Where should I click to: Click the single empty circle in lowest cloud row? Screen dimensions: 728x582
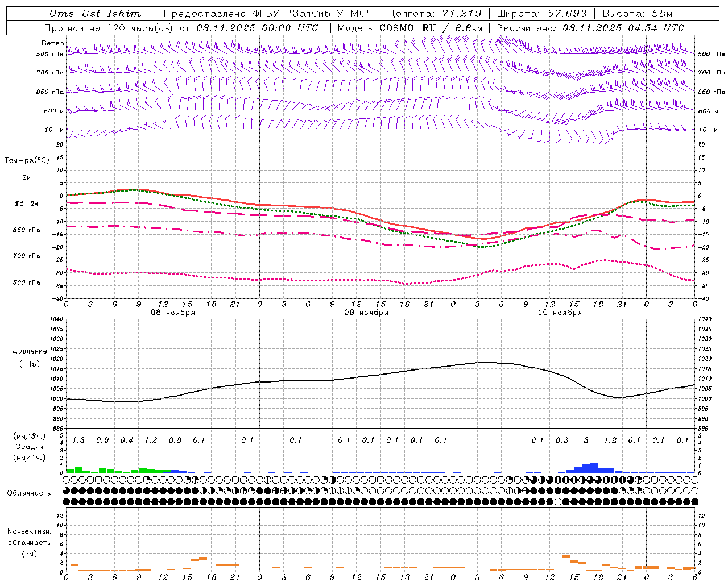click(558, 501)
